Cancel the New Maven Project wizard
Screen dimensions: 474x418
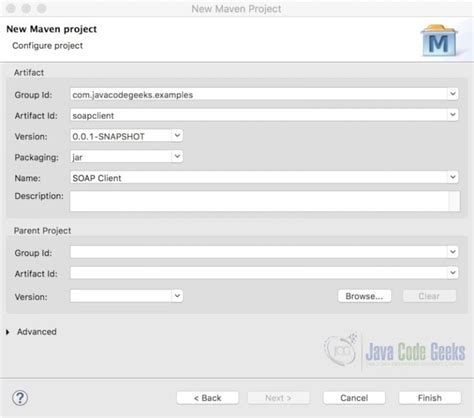(354, 398)
